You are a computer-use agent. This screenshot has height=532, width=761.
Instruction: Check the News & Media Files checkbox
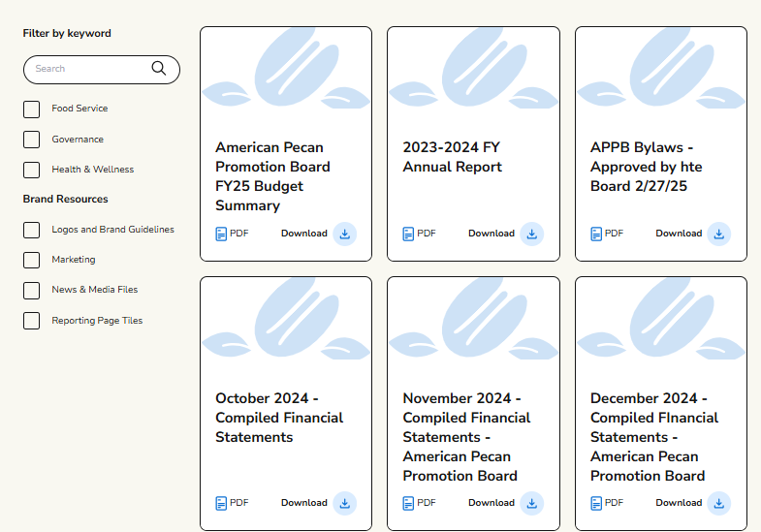point(32,291)
